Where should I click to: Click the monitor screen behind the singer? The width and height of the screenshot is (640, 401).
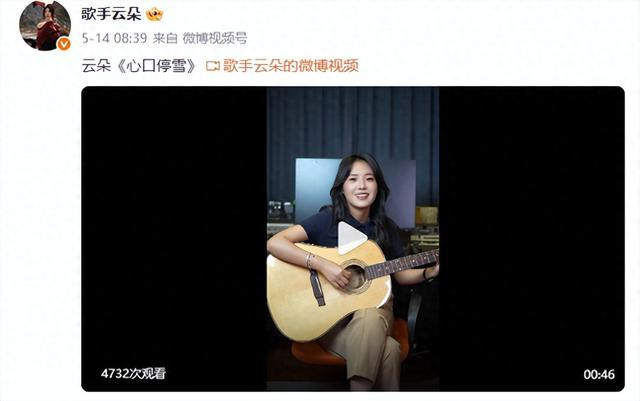[316, 186]
